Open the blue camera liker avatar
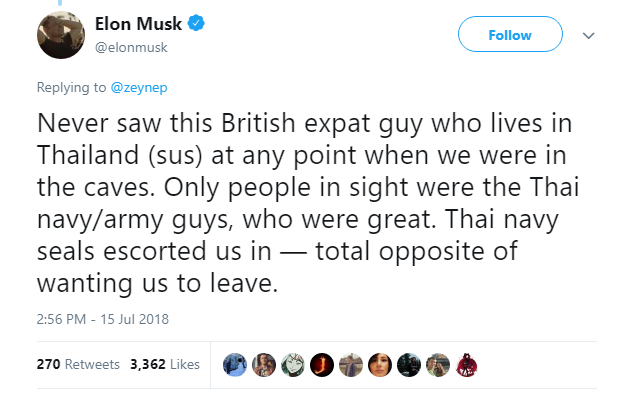 coord(235,365)
